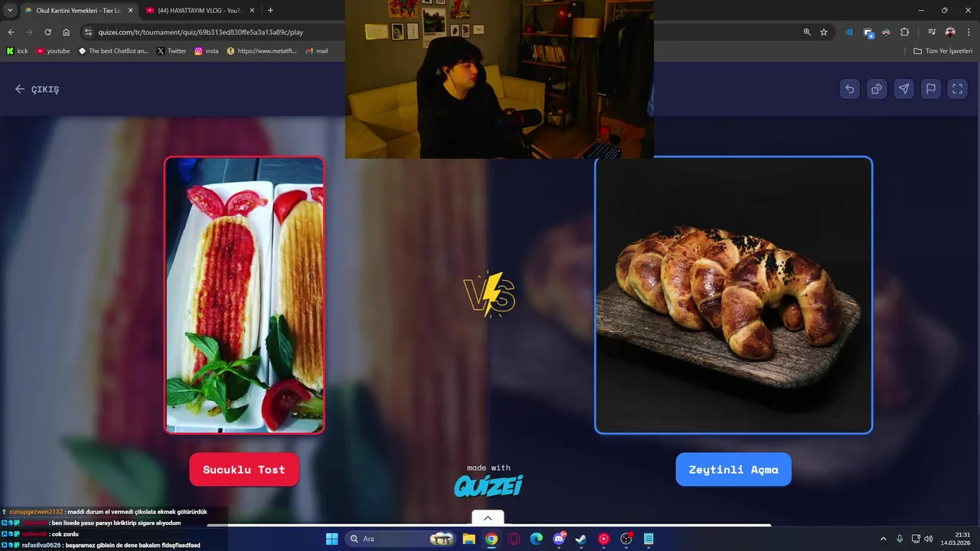Click the taskbar Ara search box
Viewport: 980px width, 551px height.
click(400, 539)
